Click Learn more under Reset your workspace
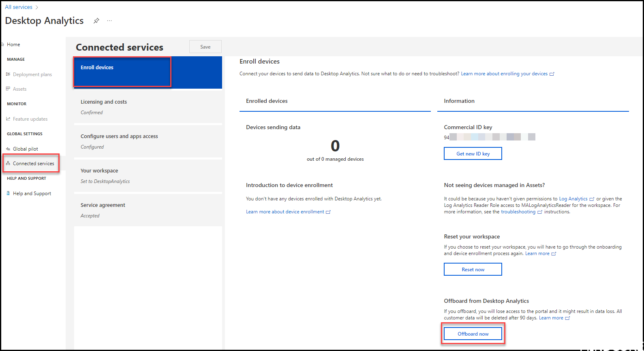644x351 pixels. click(x=537, y=253)
